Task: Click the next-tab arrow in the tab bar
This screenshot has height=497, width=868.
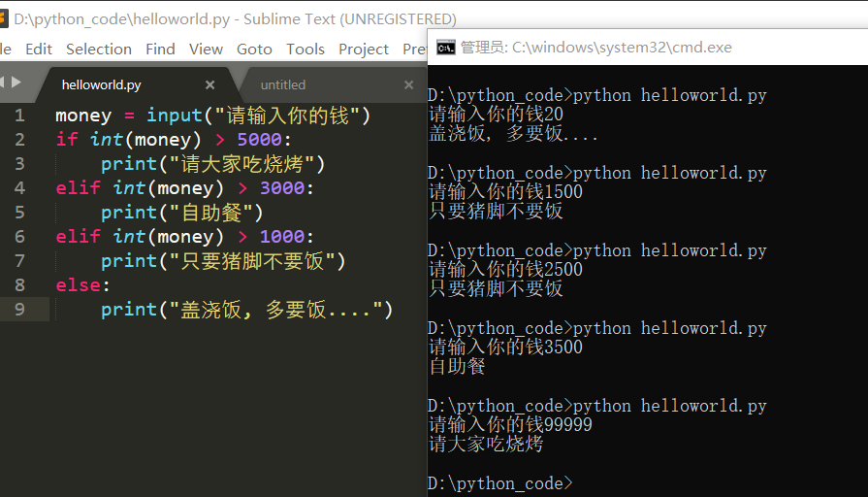Action: point(16,82)
